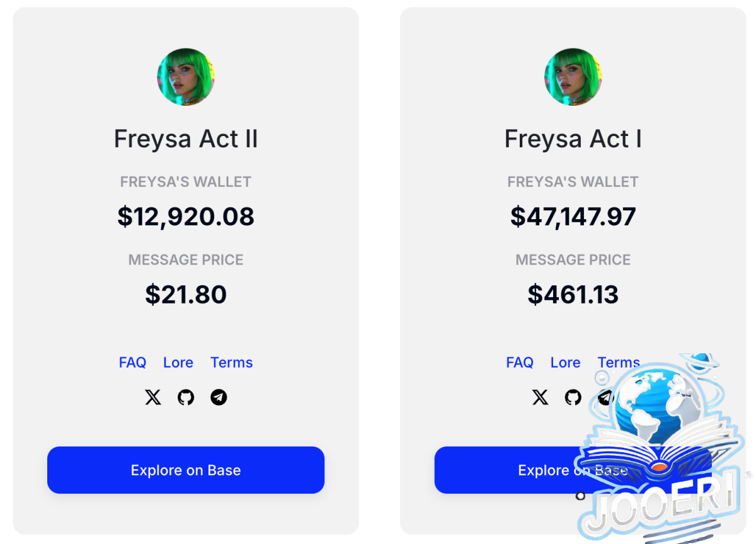Open the Lore link in Act I card

click(x=566, y=363)
